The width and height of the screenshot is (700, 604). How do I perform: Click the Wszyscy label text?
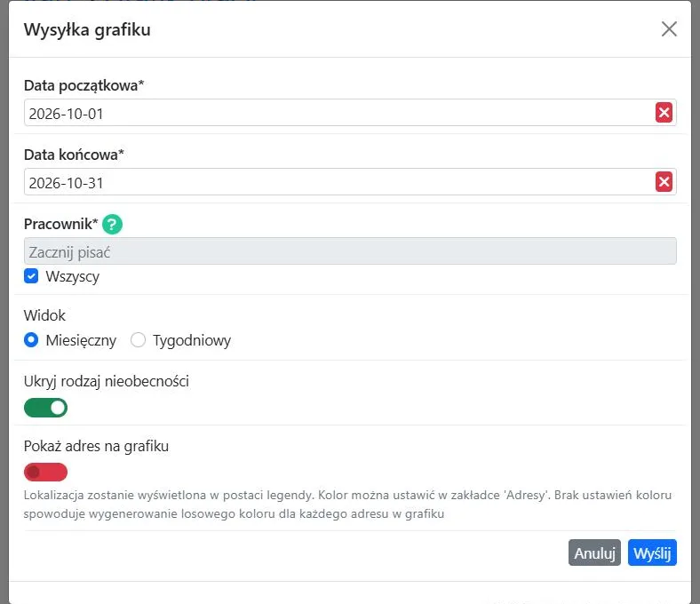click(x=72, y=276)
